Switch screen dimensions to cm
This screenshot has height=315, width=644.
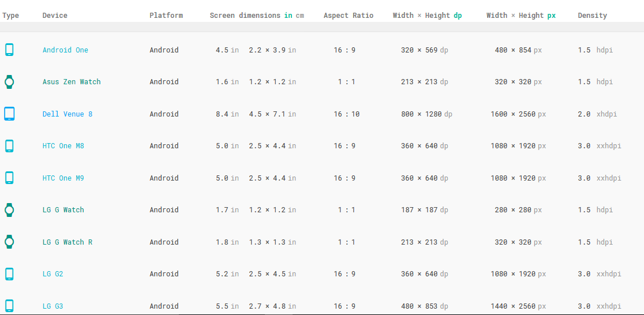pos(299,16)
